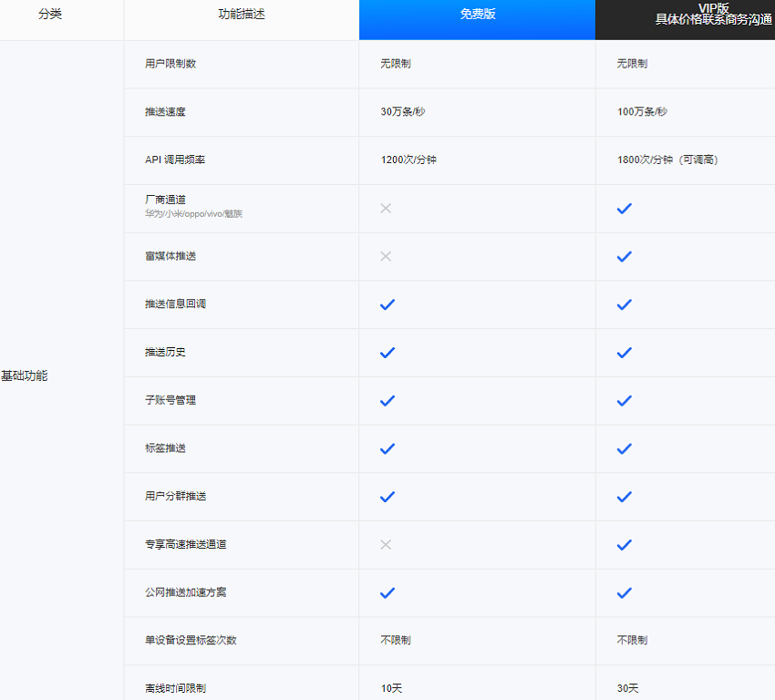The image size is (775, 700).
Task: Click the 100万条/秒 VIP value
Action: click(x=642, y=111)
